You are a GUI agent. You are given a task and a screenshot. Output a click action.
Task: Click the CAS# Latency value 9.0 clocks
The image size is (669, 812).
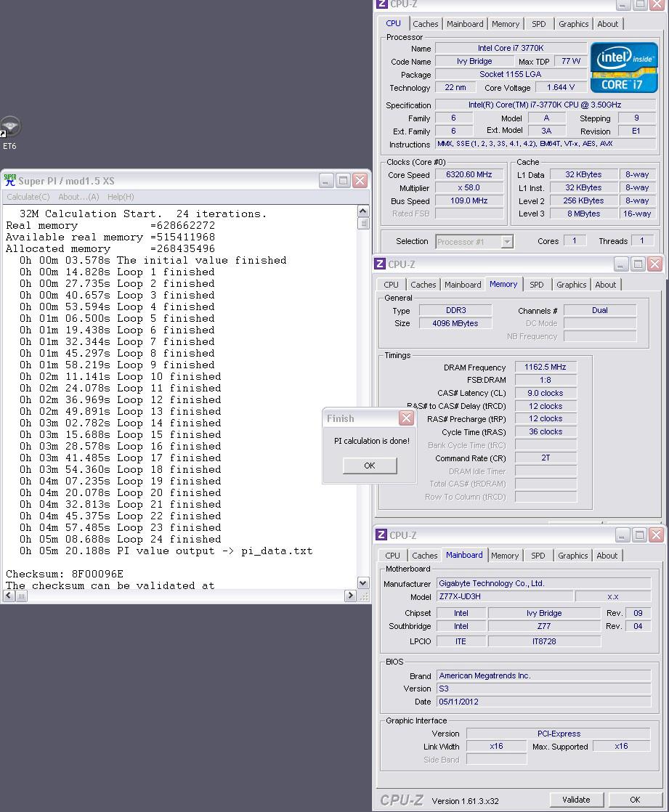546,393
